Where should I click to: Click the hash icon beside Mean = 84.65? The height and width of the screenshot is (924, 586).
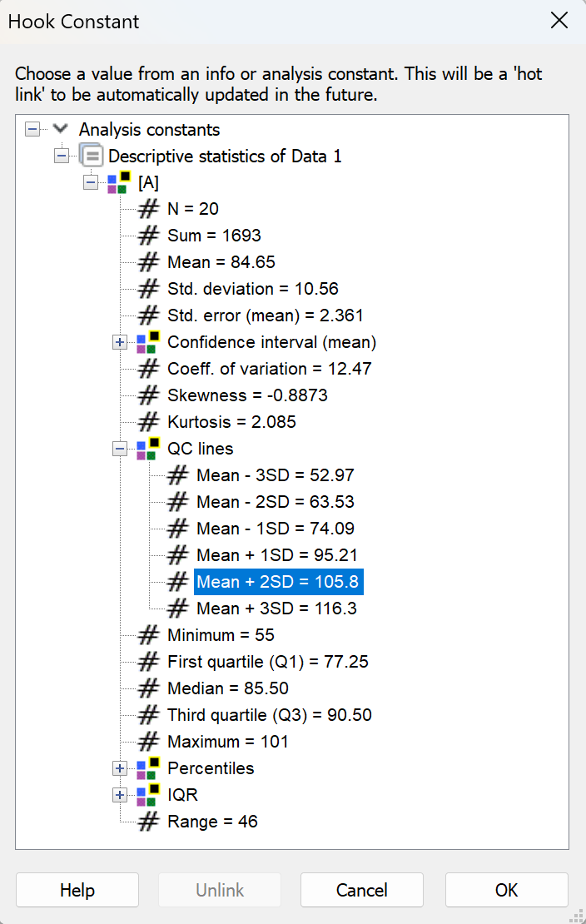pyautogui.click(x=148, y=262)
